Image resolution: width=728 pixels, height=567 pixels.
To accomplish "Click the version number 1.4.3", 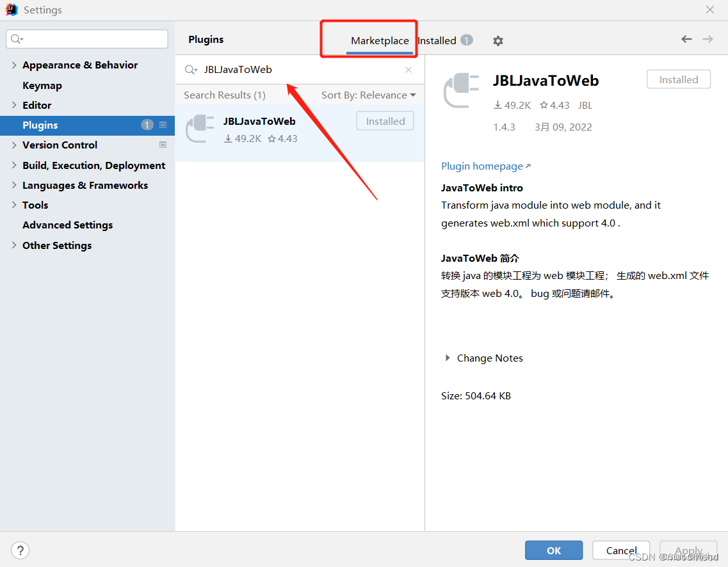I will [x=504, y=127].
